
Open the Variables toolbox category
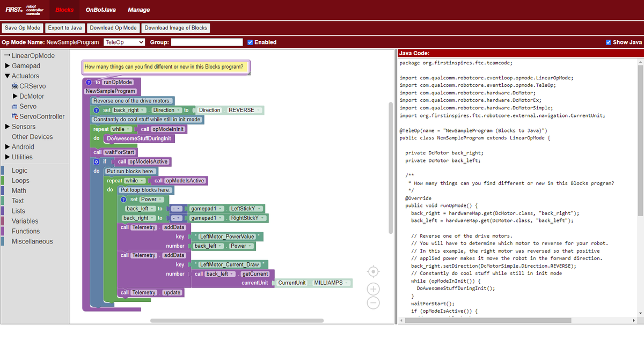coord(25,222)
